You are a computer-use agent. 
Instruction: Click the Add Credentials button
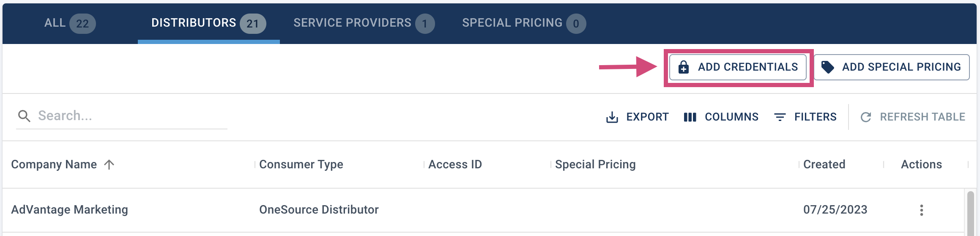[738, 67]
